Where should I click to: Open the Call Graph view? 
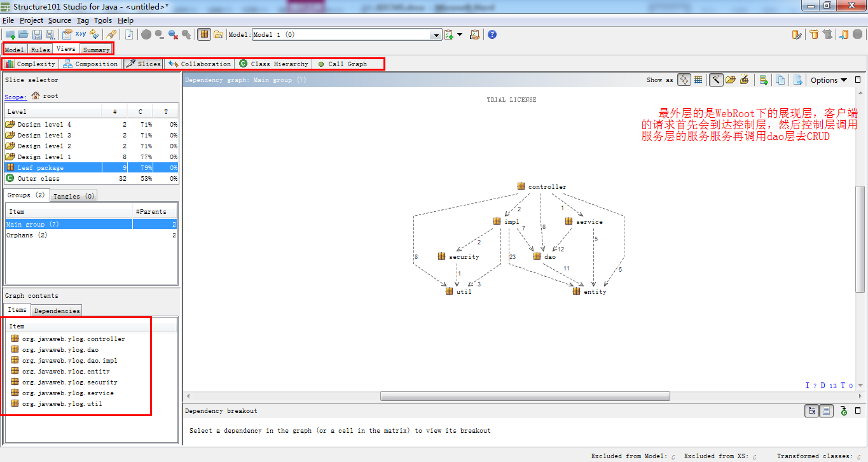(342, 64)
